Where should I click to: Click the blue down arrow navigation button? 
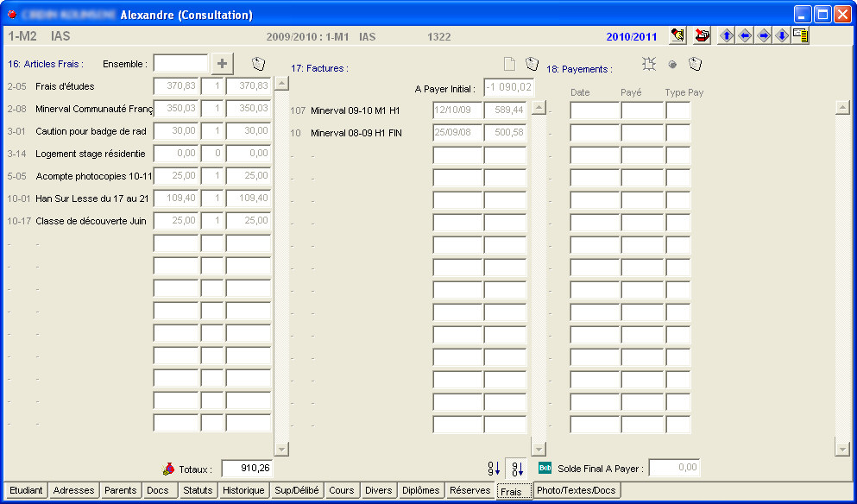(782, 36)
